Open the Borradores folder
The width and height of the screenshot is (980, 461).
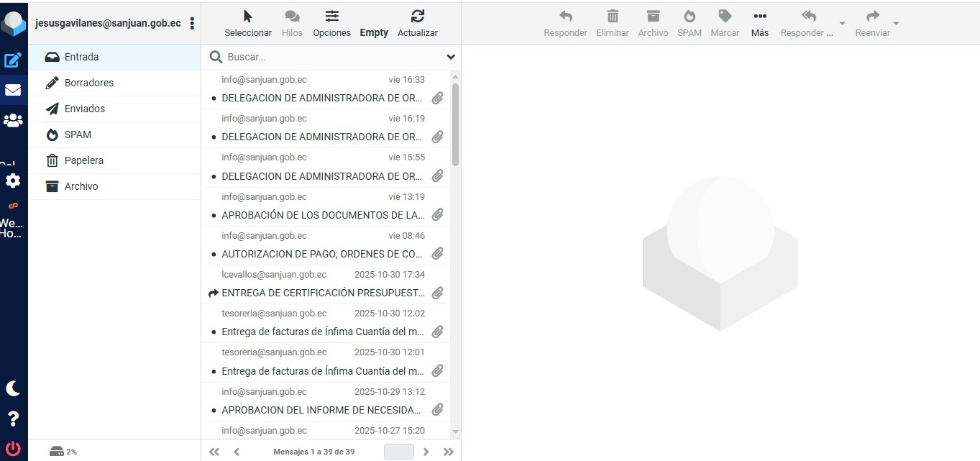coord(89,83)
